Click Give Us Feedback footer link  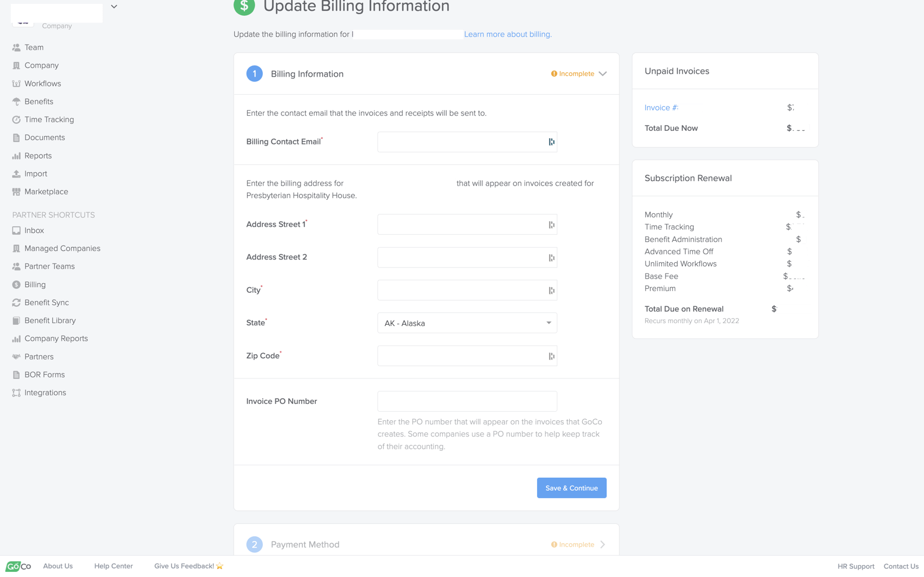[x=188, y=566]
